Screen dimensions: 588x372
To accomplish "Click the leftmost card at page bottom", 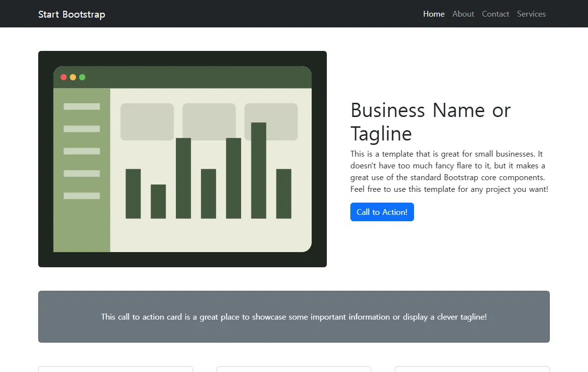I will point(116,369).
